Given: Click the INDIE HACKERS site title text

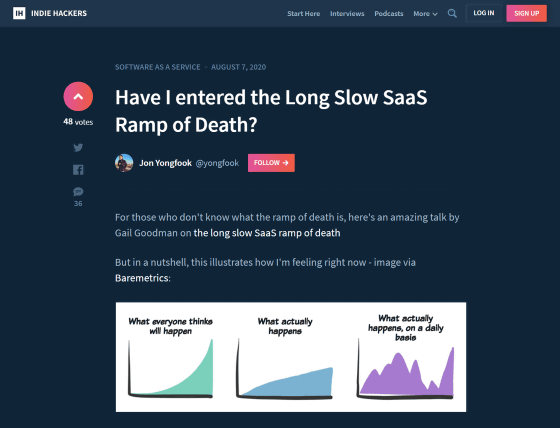Looking at the screenshot, I should click(59, 13).
